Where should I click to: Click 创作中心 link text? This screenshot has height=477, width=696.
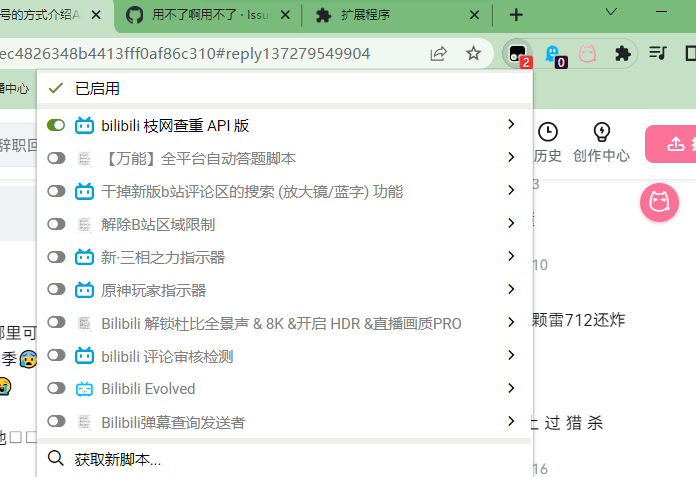pos(601,155)
